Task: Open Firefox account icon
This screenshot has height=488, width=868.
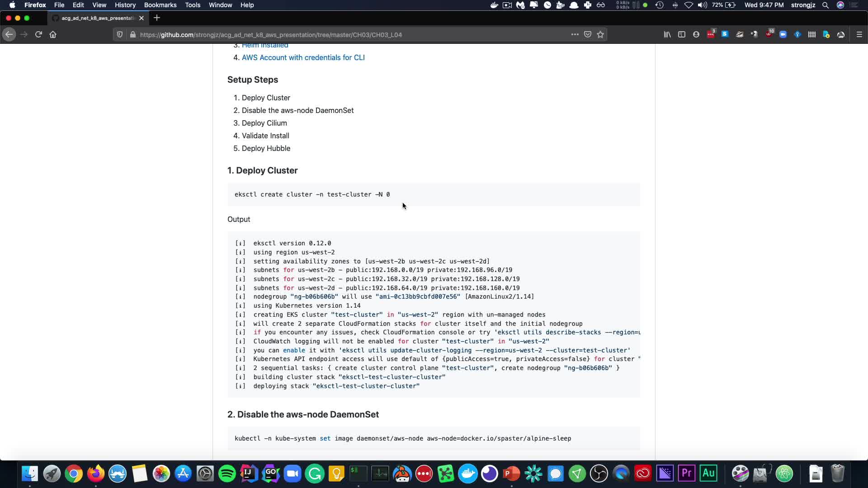Action: 696,34
